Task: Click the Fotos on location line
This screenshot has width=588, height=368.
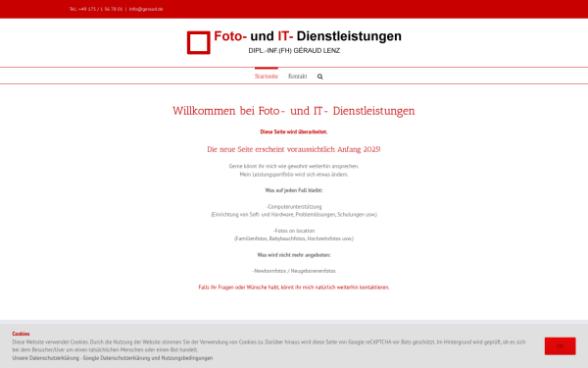Action: point(294,231)
